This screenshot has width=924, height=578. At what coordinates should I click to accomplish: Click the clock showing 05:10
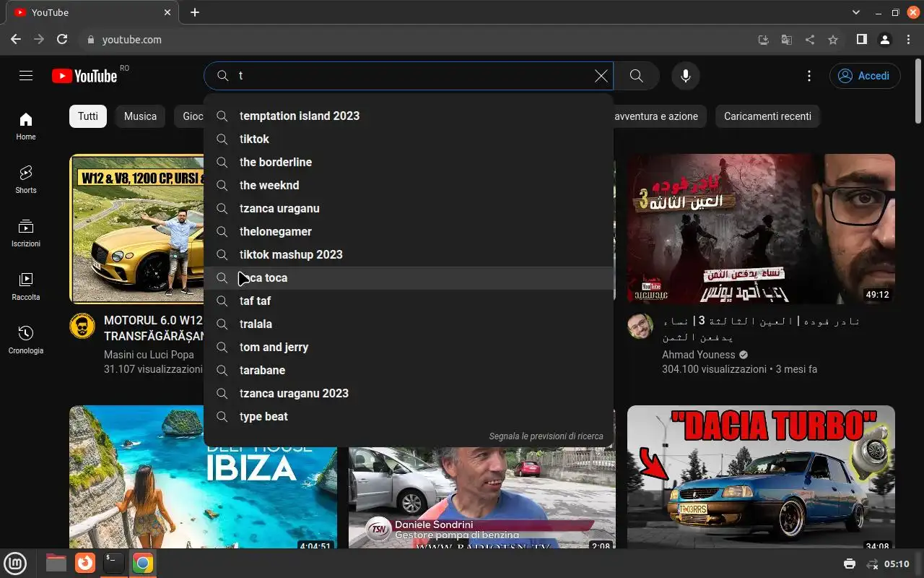(x=897, y=564)
